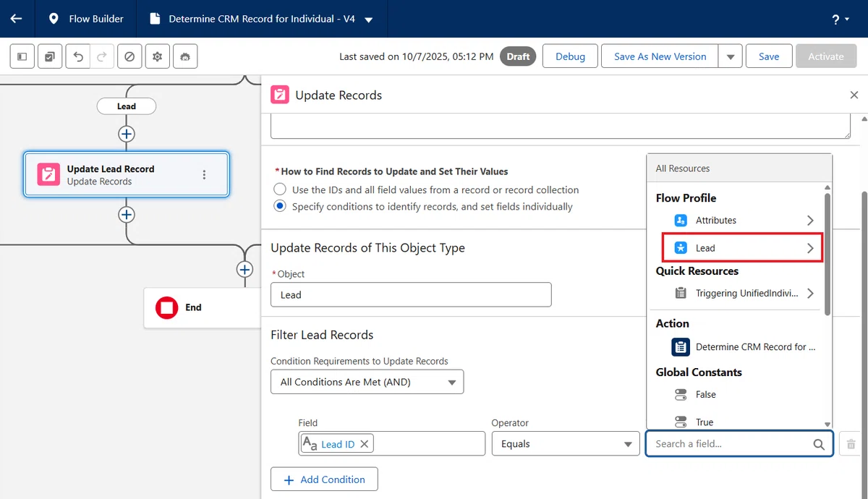Viewport: 868px width, 499px height.
Task: Expand Attributes in Flow Profile list
Action: tap(810, 221)
